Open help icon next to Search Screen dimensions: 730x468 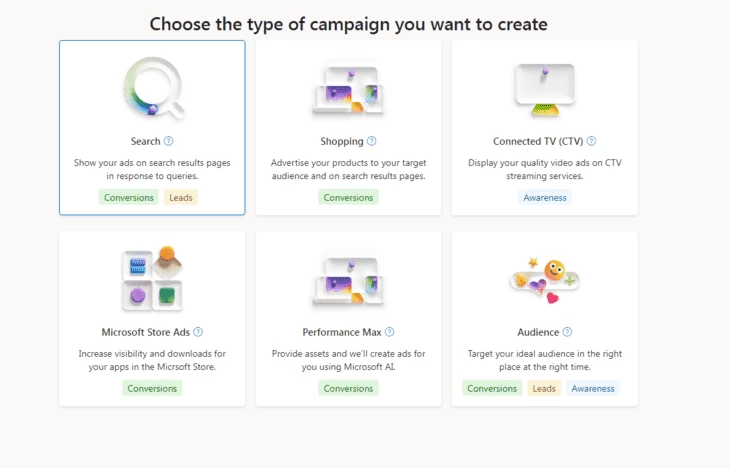[x=169, y=141]
